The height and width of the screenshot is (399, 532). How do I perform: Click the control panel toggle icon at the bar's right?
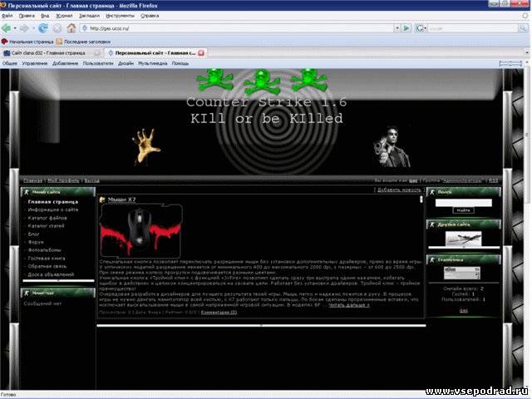click(510, 63)
